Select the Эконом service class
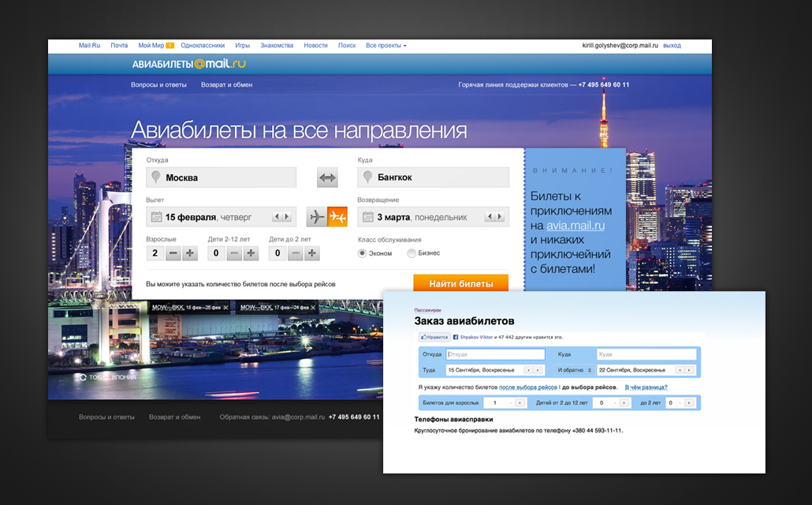 click(x=363, y=252)
